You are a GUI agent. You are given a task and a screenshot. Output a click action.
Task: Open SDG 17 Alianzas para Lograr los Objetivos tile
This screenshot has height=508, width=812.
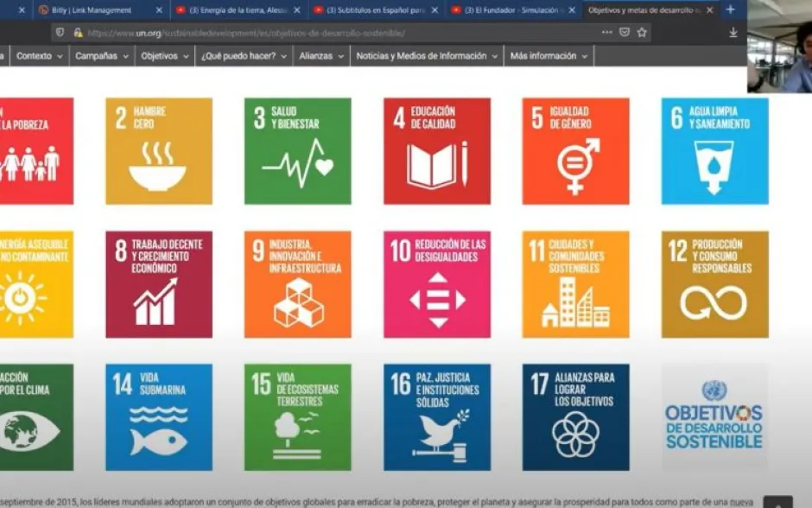pyautogui.click(x=576, y=417)
